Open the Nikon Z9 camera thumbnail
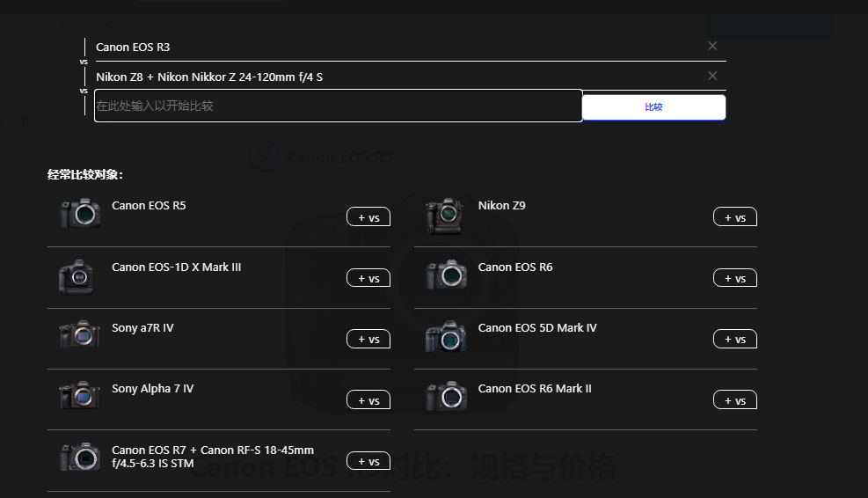This screenshot has height=498, width=868. coord(445,215)
